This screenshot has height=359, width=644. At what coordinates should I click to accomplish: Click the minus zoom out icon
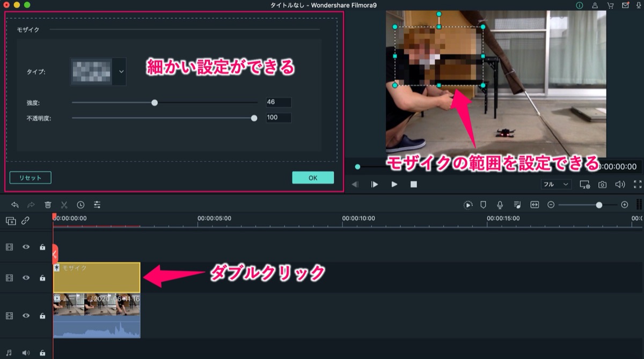coord(551,204)
